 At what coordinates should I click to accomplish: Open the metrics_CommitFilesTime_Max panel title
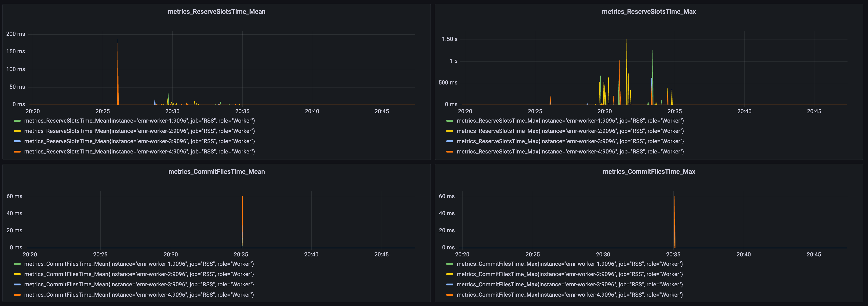tap(649, 171)
